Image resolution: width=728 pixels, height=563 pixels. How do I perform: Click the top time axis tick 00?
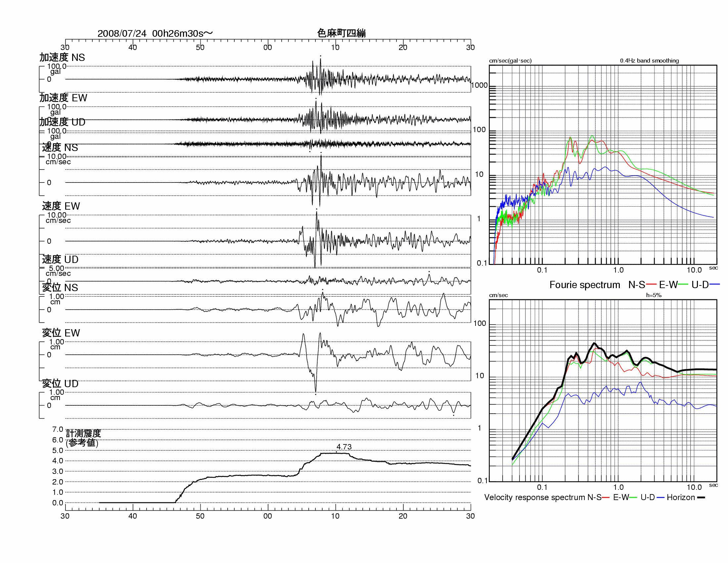pos(268,47)
